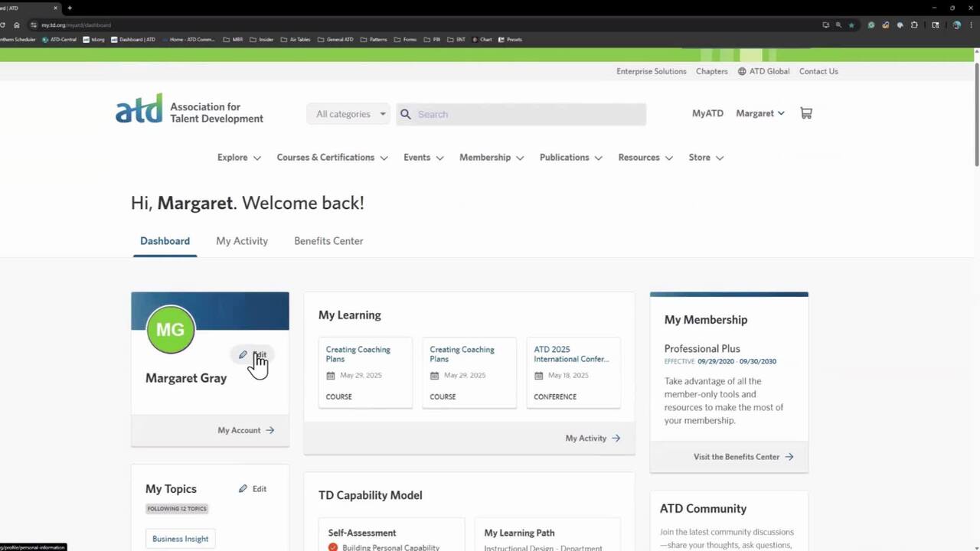Switch to the Benefits Center tab
Screen dimensions: 980x551
coord(328,241)
